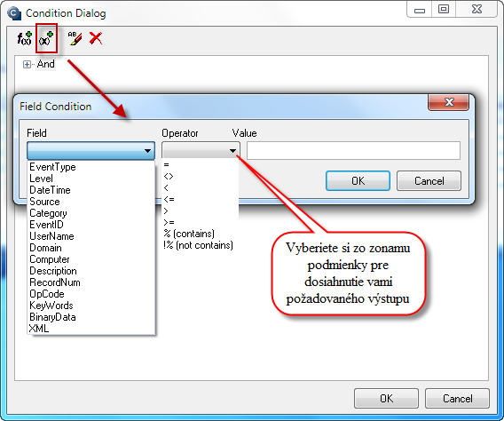Click the edit condition pencil icon
This screenshot has width=504, height=421.
click(75, 38)
